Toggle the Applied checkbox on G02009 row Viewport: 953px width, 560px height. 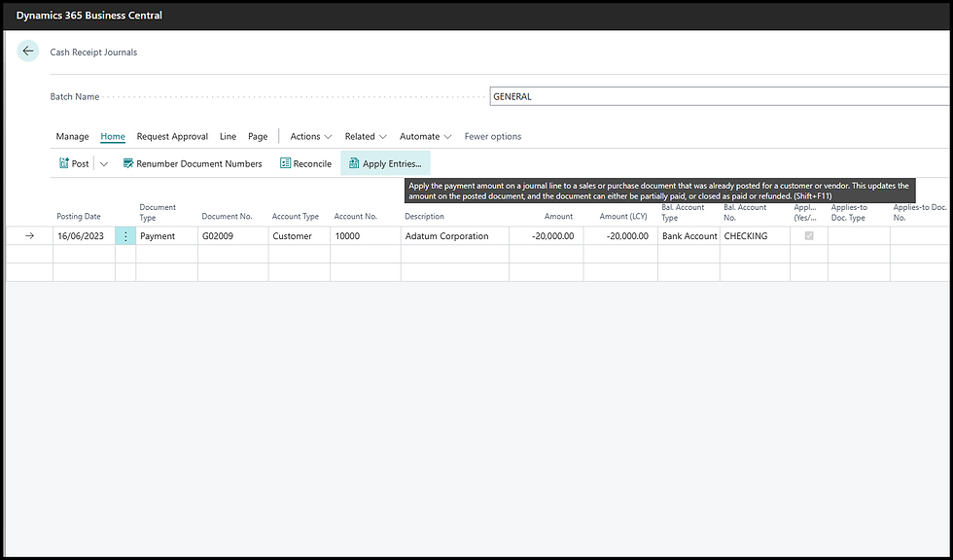[809, 235]
